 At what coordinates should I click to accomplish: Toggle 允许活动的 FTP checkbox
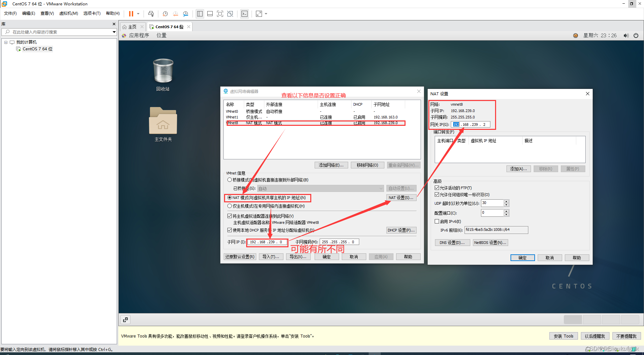437,188
